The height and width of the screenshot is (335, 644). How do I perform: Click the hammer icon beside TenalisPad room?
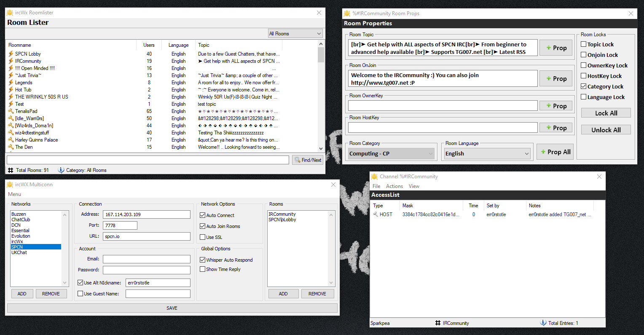(11, 111)
